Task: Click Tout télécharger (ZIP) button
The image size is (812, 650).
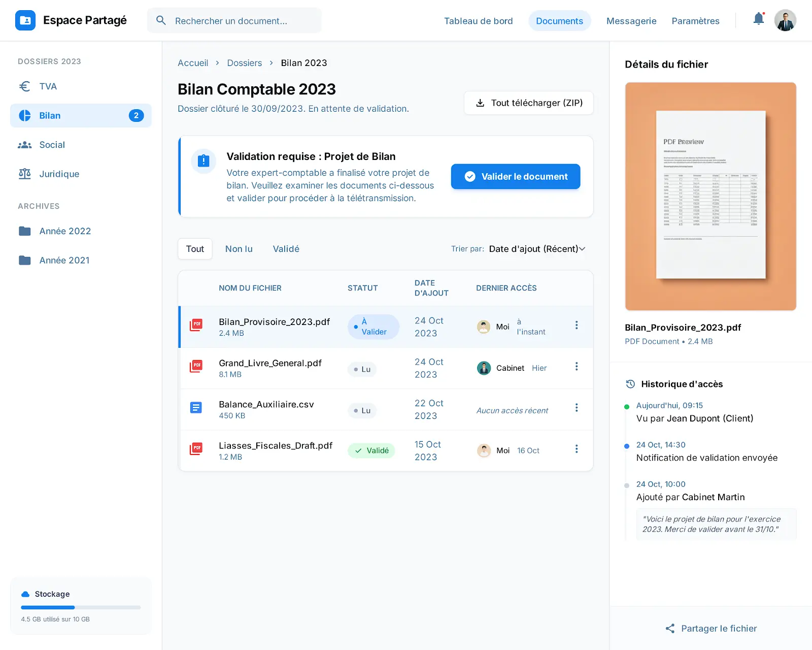Action: [x=528, y=103]
